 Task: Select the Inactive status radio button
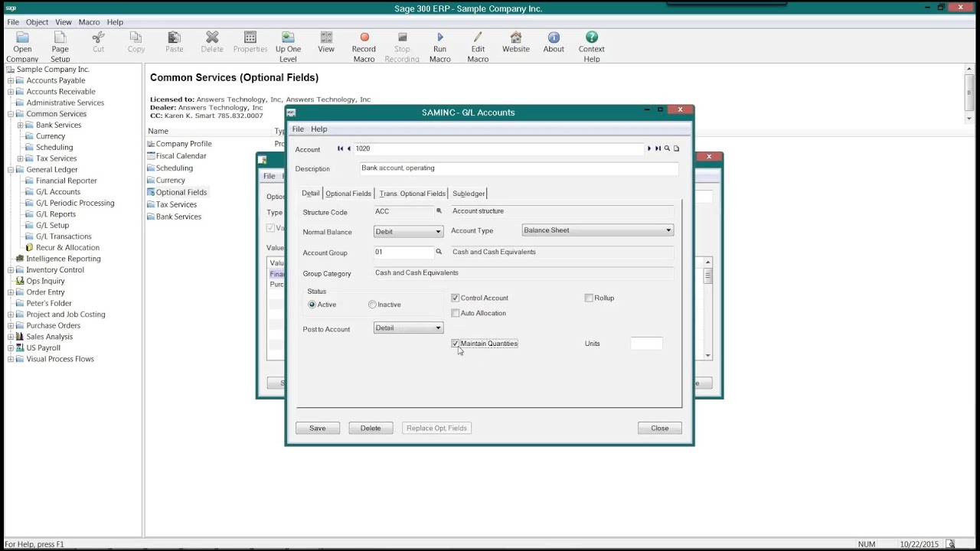372,305
